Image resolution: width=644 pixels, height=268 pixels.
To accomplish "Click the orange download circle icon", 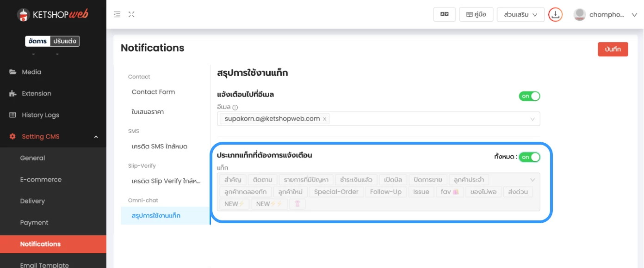I will point(555,15).
